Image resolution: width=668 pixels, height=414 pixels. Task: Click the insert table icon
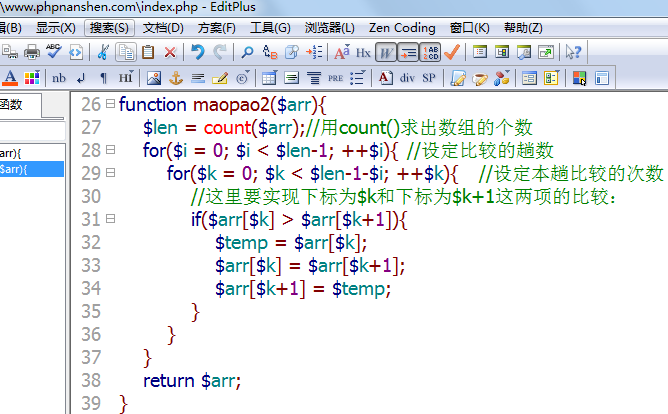coord(269,78)
